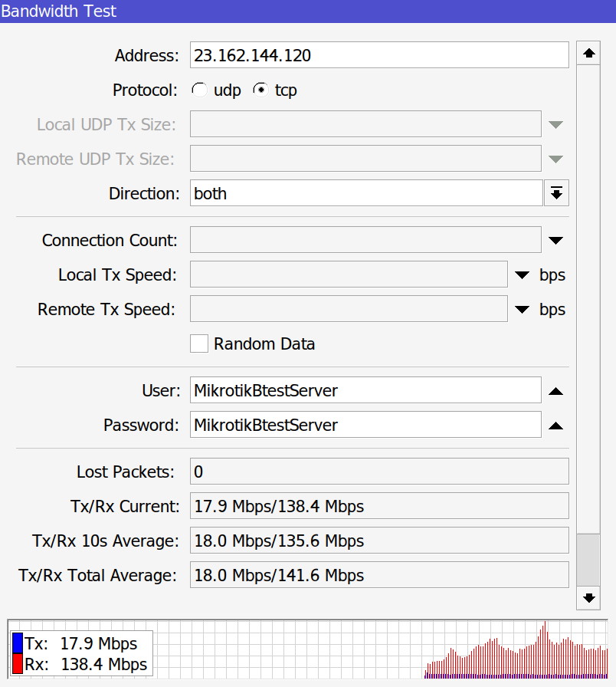Click the Rx: 138.4 Mbps legend text

86,664
